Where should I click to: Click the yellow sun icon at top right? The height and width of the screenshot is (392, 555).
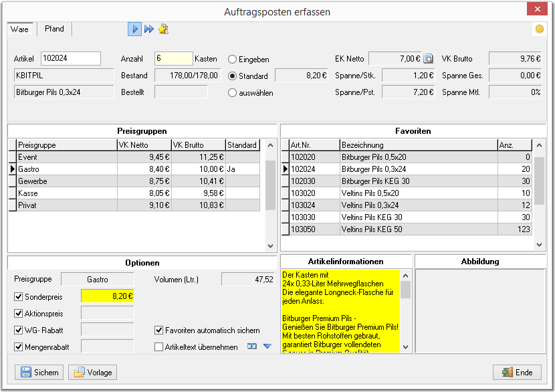click(539, 29)
